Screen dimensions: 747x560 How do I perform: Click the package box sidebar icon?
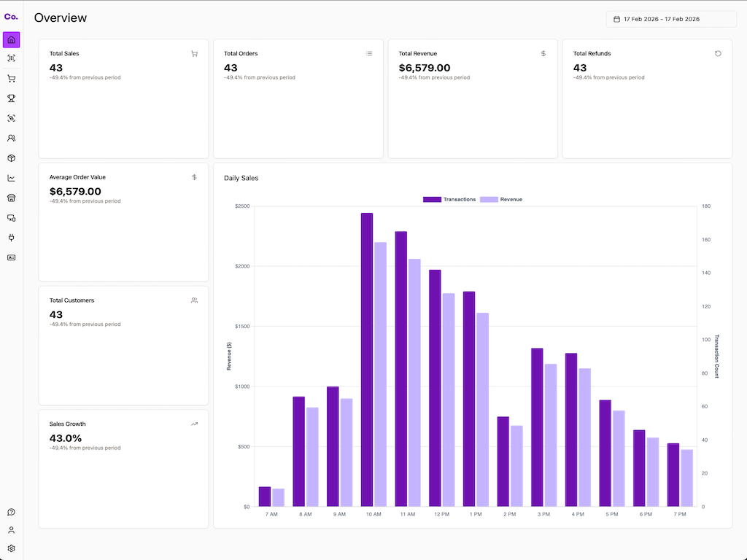coord(11,157)
